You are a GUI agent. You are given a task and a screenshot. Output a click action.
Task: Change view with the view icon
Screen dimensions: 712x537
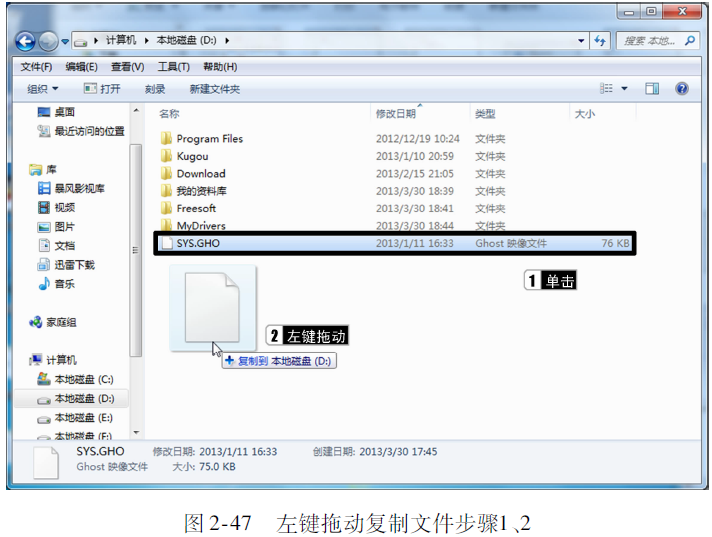coord(606,88)
